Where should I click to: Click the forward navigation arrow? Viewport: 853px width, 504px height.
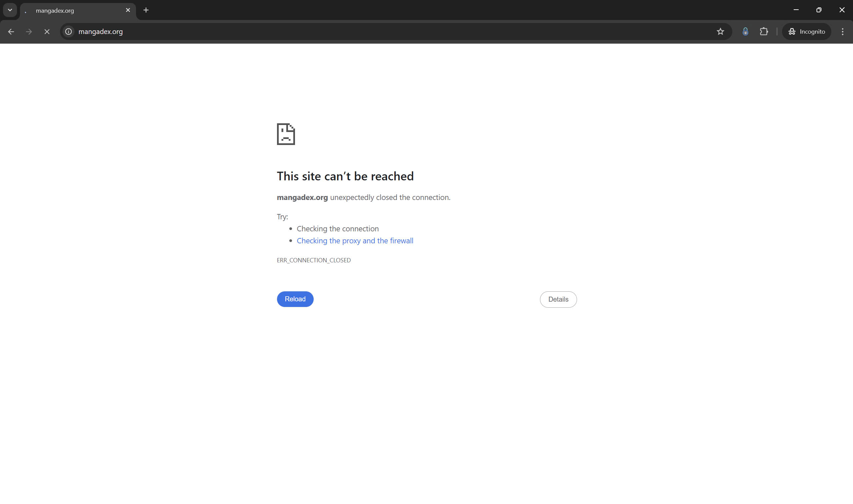(29, 32)
